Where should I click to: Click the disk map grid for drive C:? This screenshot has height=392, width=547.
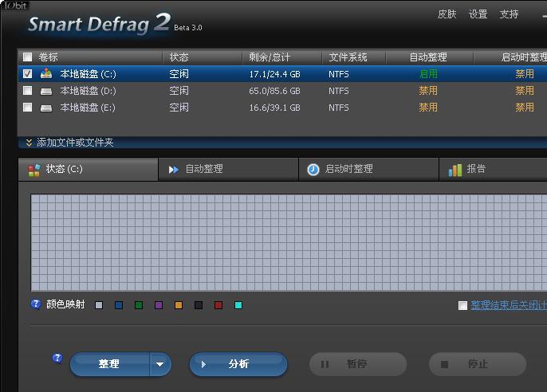click(289, 242)
